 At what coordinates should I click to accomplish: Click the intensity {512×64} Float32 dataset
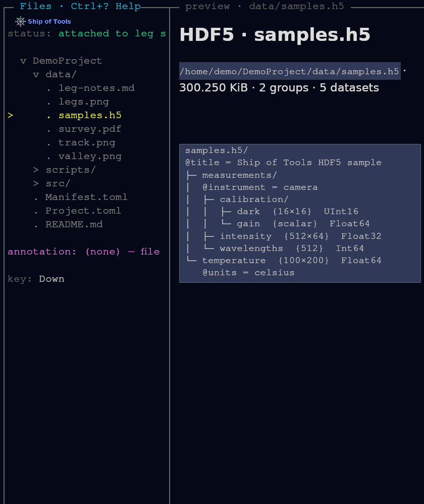(x=300, y=236)
